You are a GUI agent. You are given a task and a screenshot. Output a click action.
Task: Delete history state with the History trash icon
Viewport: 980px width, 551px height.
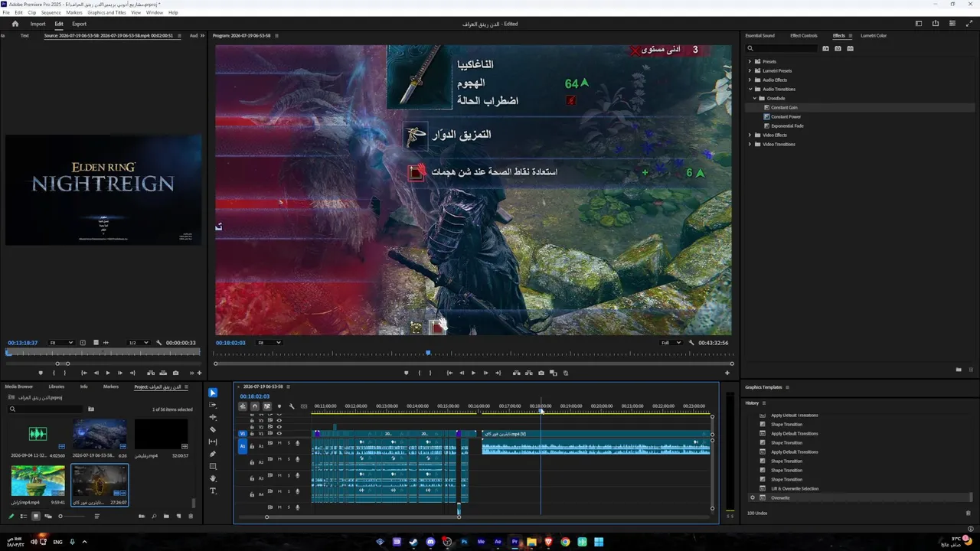click(968, 513)
